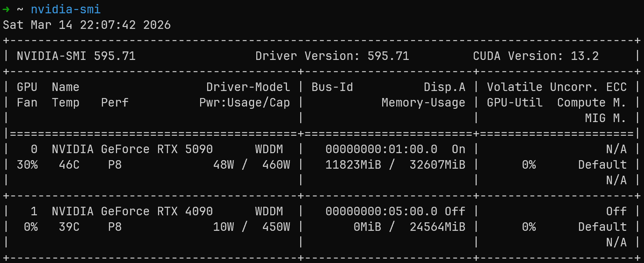
Task: Click the RTX 4090 row WDDM text
Action: 269,211
